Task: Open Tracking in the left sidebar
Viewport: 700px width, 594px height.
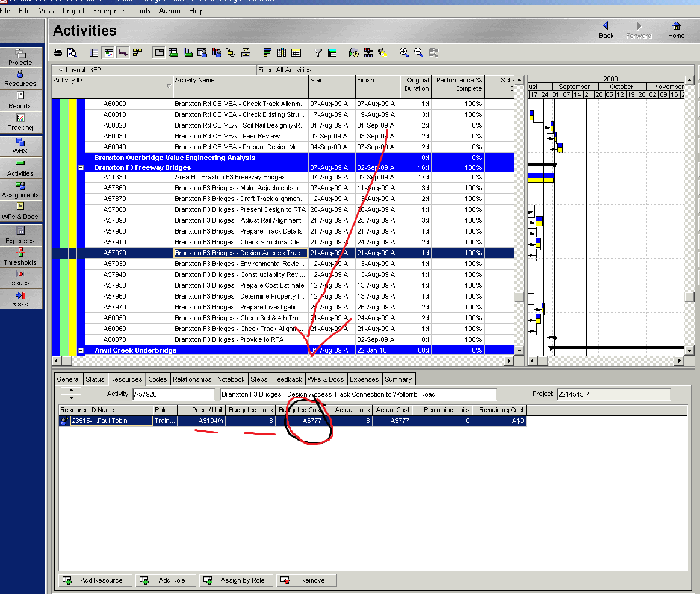Action: coord(20,122)
